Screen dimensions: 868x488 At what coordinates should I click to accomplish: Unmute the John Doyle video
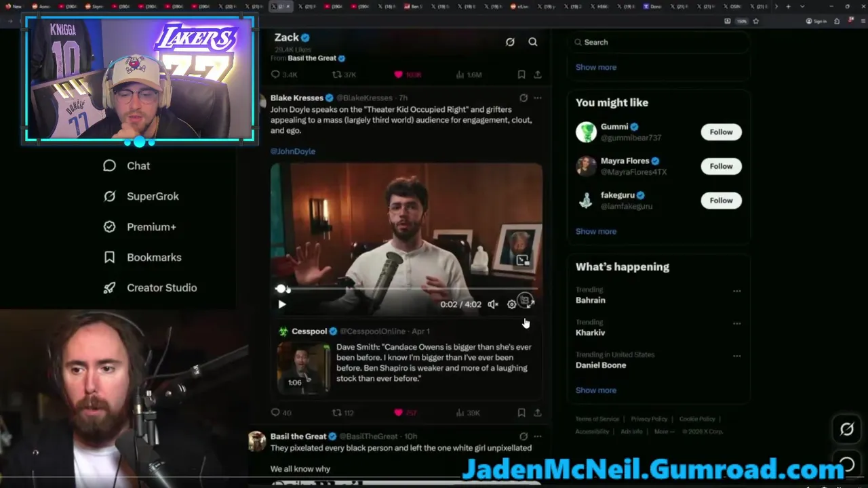(493, 304)
